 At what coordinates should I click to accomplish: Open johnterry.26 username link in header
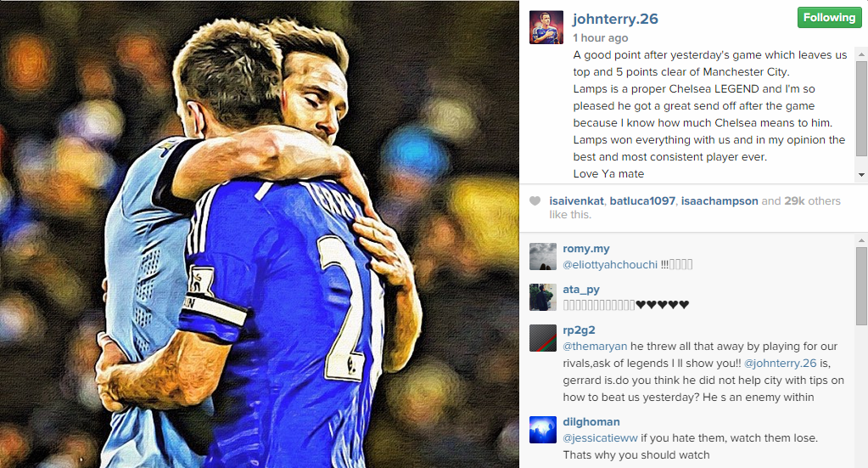615,19
